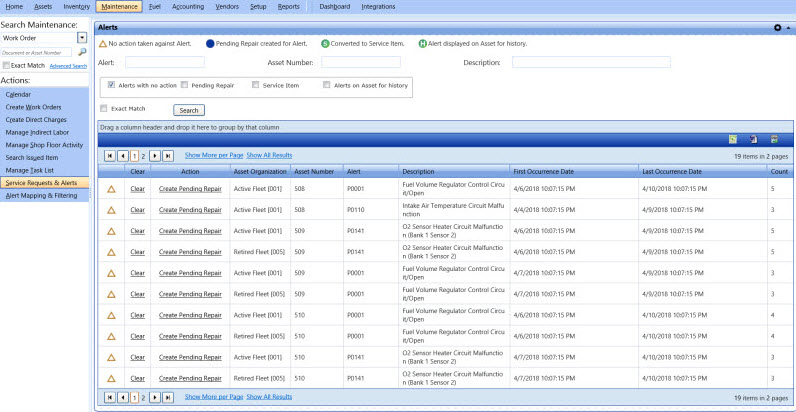796x412 pixels.
Task: Click the document export icon in grid toolbar
Action: 753,140
